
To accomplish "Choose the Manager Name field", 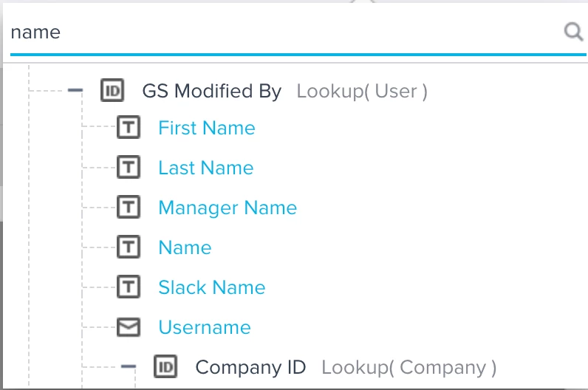I will (x=228, y=208).
